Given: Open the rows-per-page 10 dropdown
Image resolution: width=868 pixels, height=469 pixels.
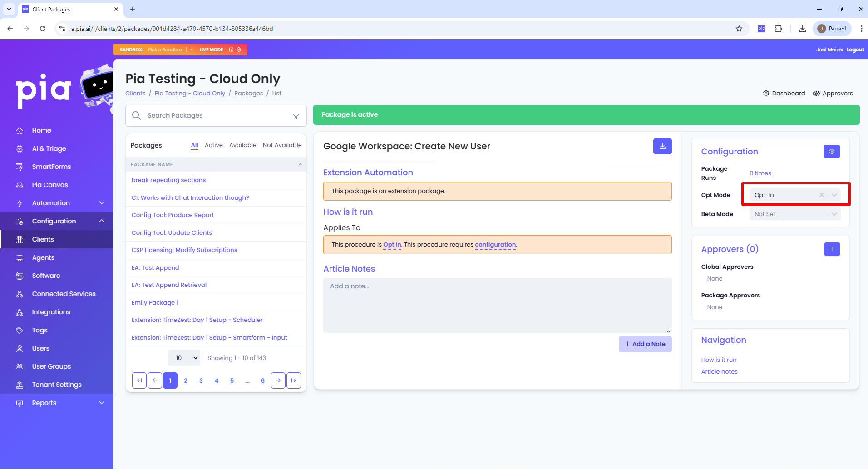Looking at the screenshot, I should (184, 358).
